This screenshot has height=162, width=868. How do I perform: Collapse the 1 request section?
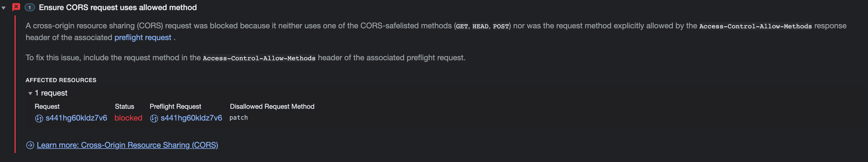point(30,93)
